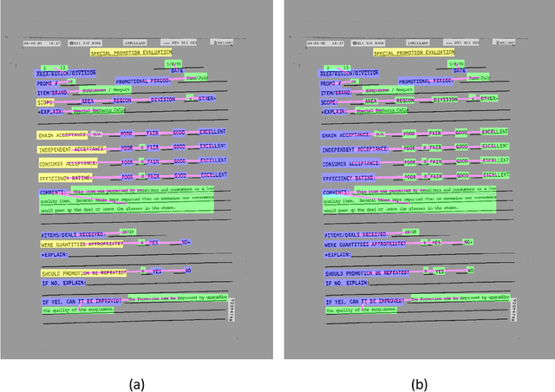
Task: Select "EXCELLENT" on Efficiency Rating row, panel (b)
Action: tap(495, 175)
